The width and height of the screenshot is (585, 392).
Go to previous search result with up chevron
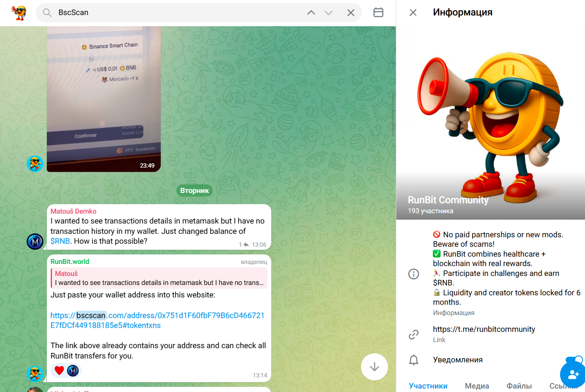pyautogui.click(x=311, y=13)
